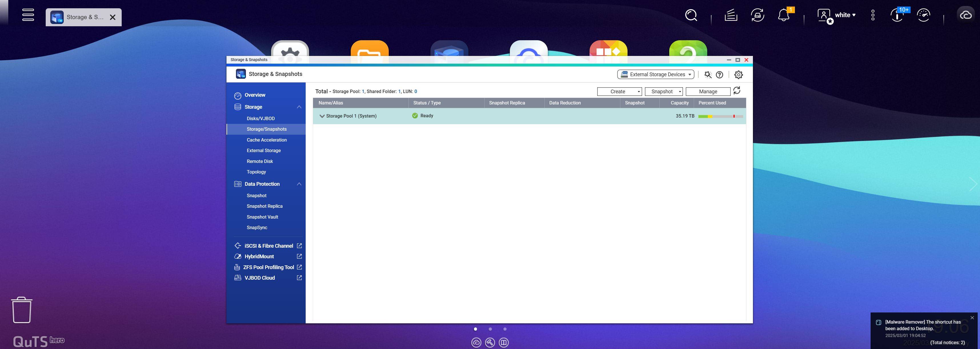Open the Snapshot dropdown button
The height and width of the screenshot is (349, 980).
664,92
